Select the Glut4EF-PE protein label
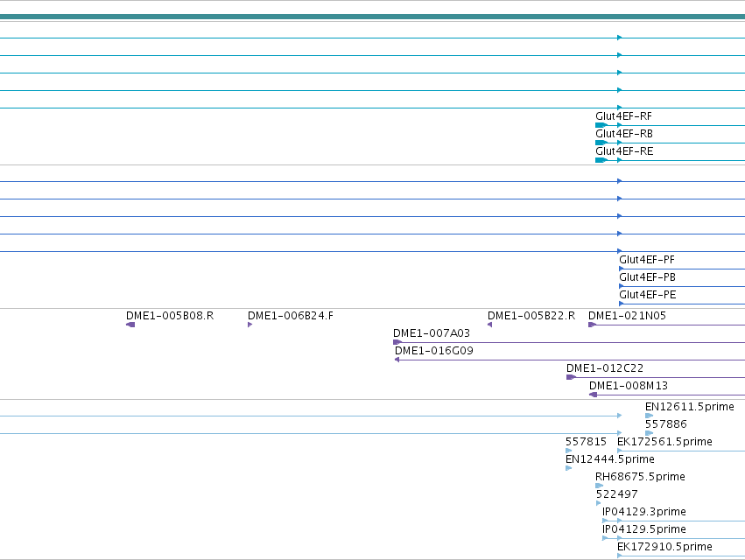Viewport: 745px width, 560px height. pyautogui.click(x=648, y=295)
